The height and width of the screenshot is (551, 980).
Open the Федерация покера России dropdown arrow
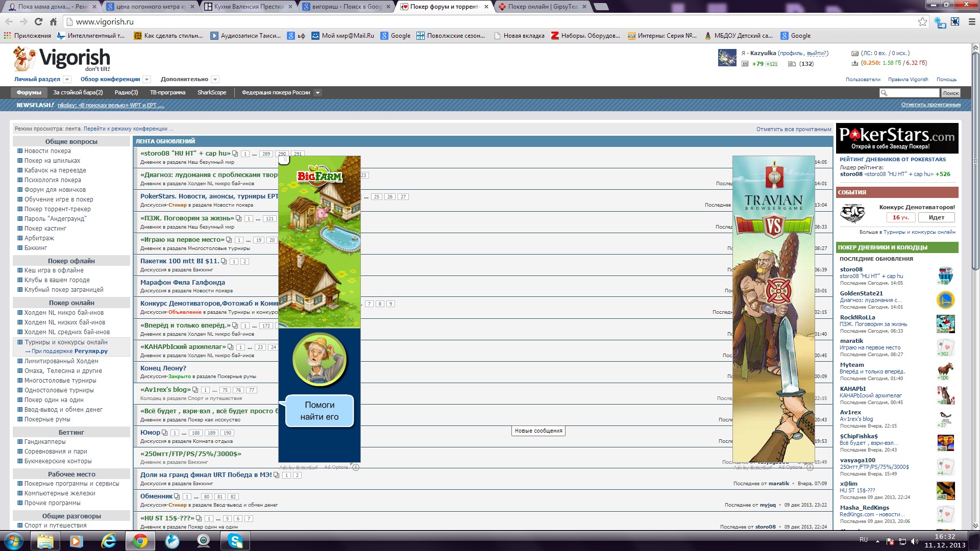(317, 93)
